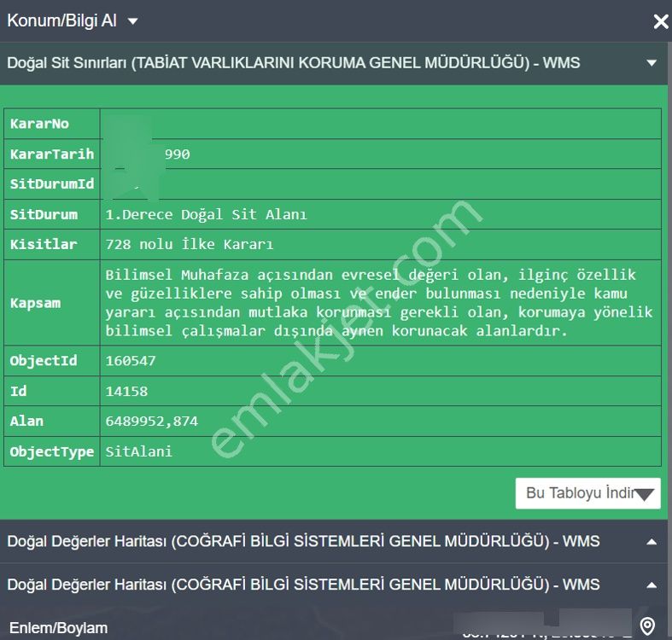Expand the second Doğal Değerler Haritası arrow
Viewport: 672px width, 640px height.
(x=652, y=585)
